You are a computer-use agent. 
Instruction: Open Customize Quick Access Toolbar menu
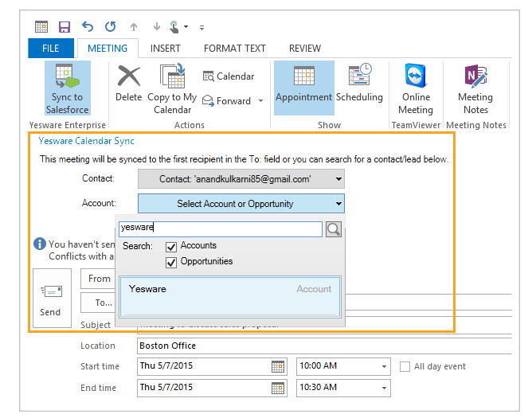coord(201,28)
